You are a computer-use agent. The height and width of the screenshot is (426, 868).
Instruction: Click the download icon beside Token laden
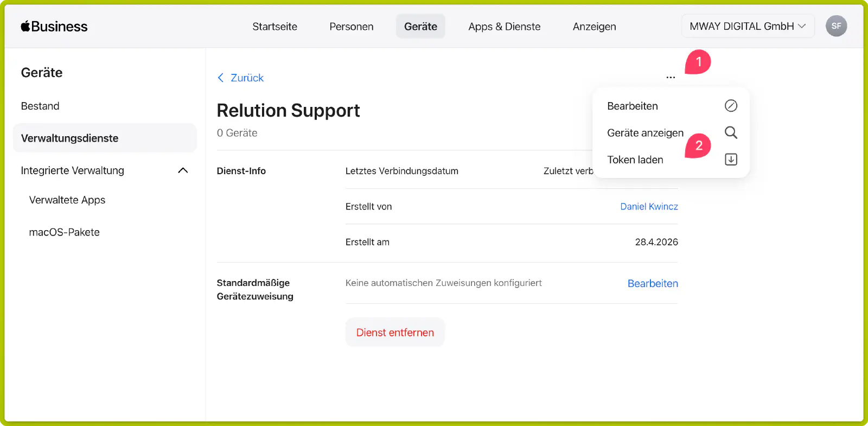point(731,160)
